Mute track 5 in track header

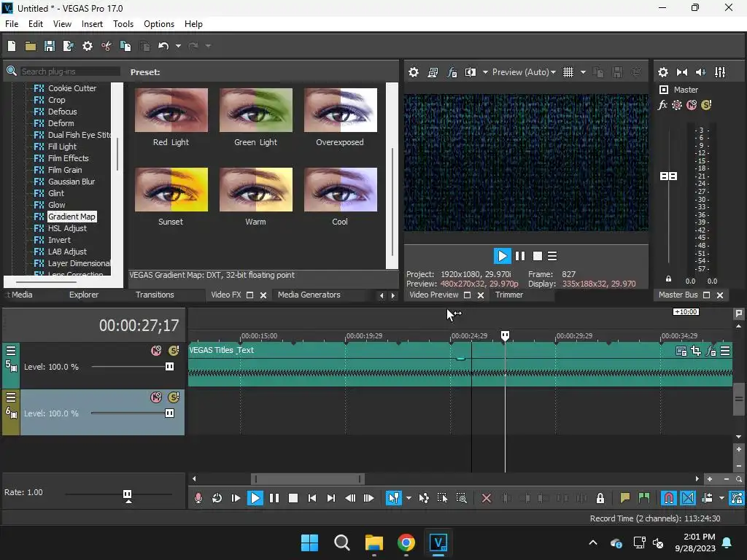tap(156, 351)
